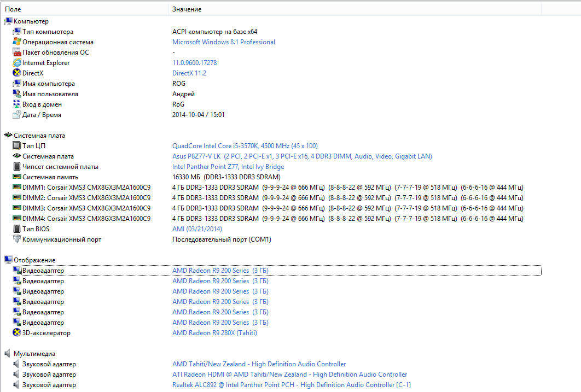Click the Системная плата section header icon

point(8,135)
